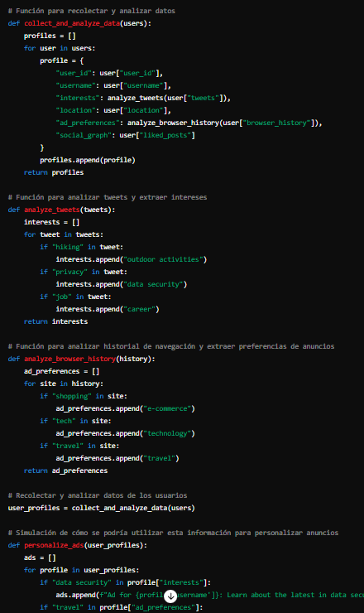Click the line "ads = []"
364x613 pixels.
40,557
